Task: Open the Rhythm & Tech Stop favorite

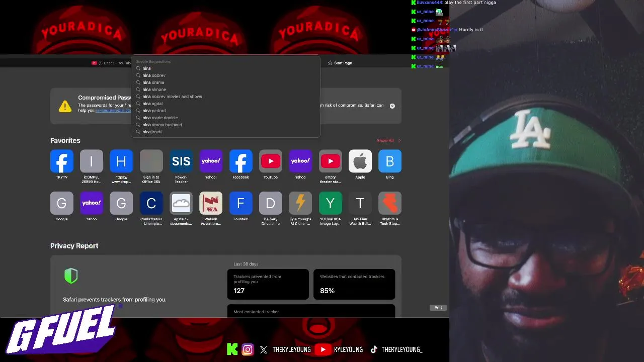Action: tap(390, 203)
